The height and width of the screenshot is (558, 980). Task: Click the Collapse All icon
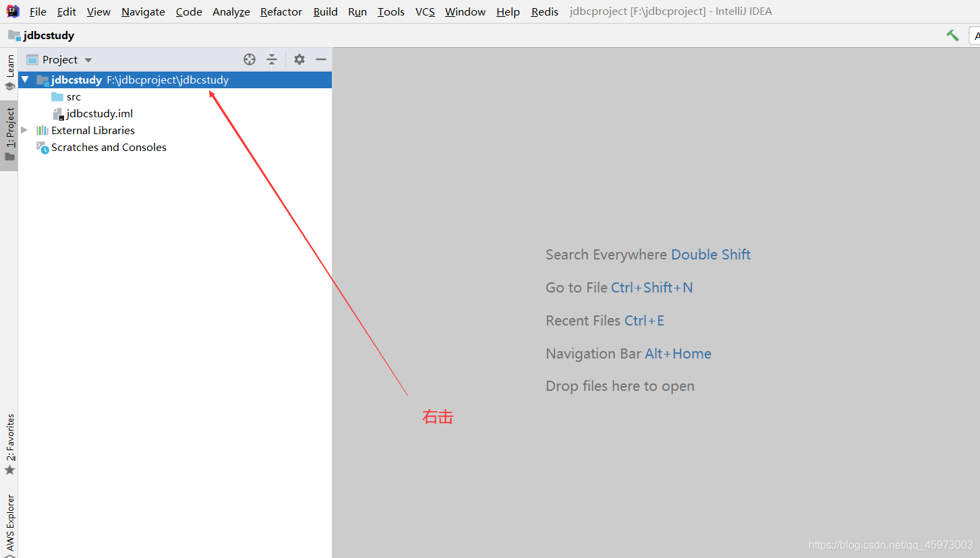tap(272, 59)
